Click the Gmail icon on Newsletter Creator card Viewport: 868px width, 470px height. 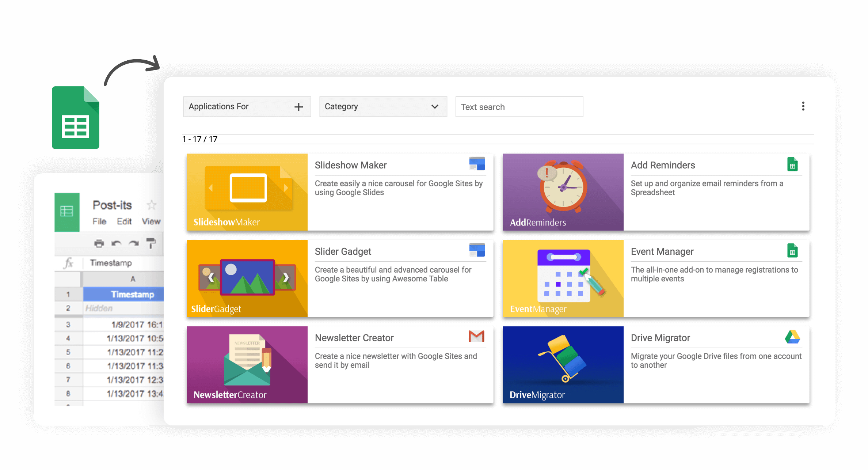point(476,336)
